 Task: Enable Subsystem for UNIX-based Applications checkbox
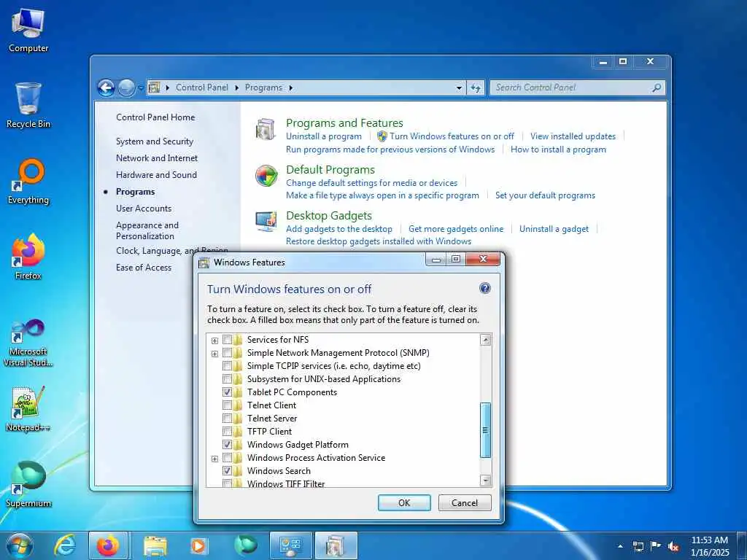point(228,379)
